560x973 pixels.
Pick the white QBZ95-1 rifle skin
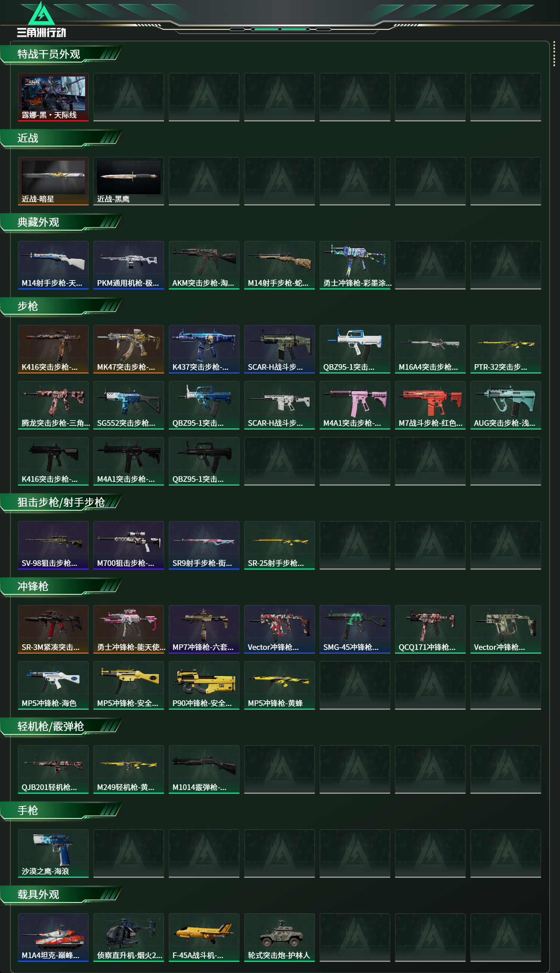point(355,349)
